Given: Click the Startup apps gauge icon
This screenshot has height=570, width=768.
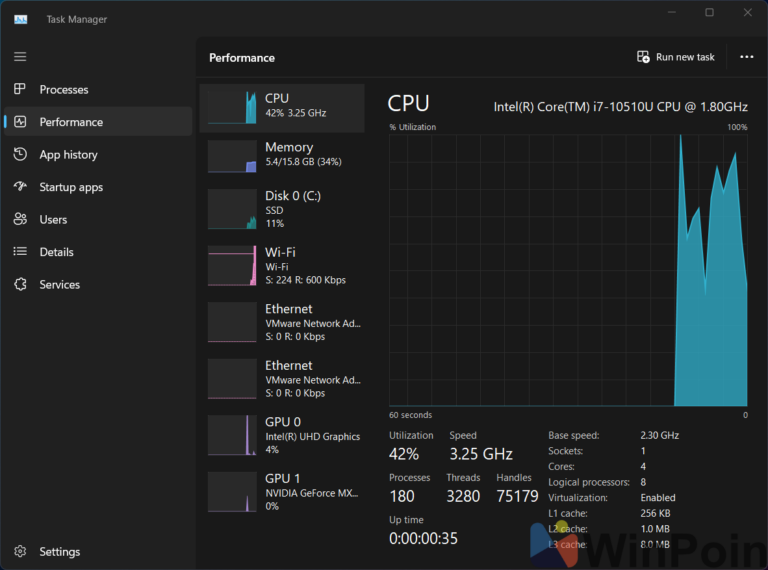Looking at the screenshot, I should click(x=20, y=187).
